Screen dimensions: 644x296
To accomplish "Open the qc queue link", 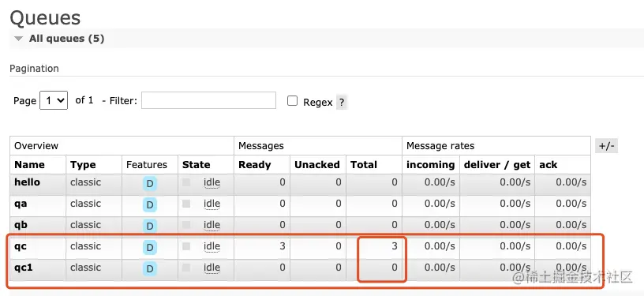I will (x=21, y=246).
